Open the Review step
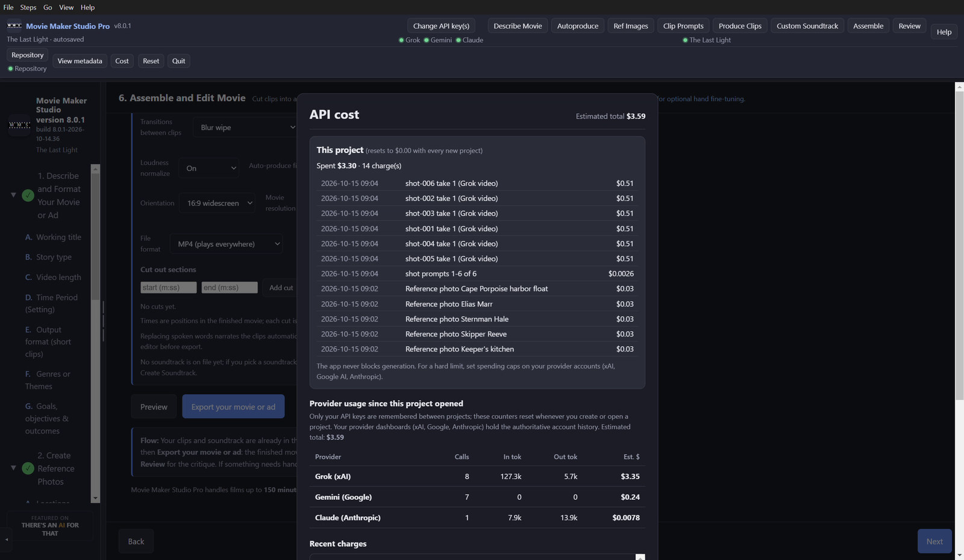Image resolution: width=964 pixels, height=560 pixels. 909,26
